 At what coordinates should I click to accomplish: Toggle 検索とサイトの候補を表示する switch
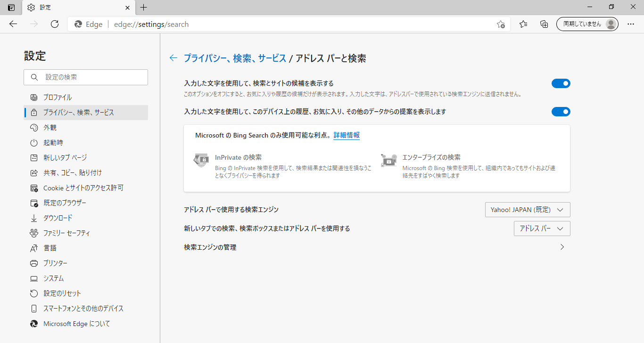tap(561, 83)
